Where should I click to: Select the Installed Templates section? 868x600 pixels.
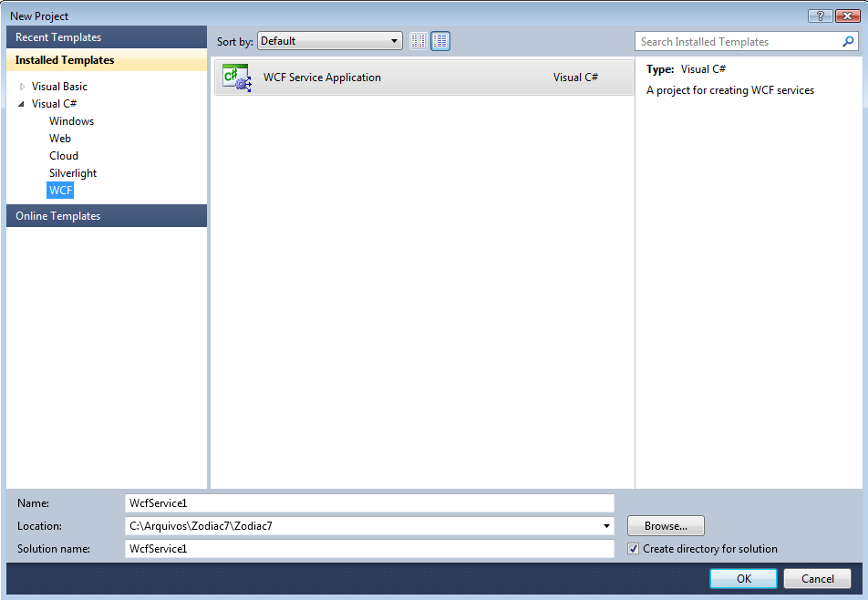click(107, 60)
